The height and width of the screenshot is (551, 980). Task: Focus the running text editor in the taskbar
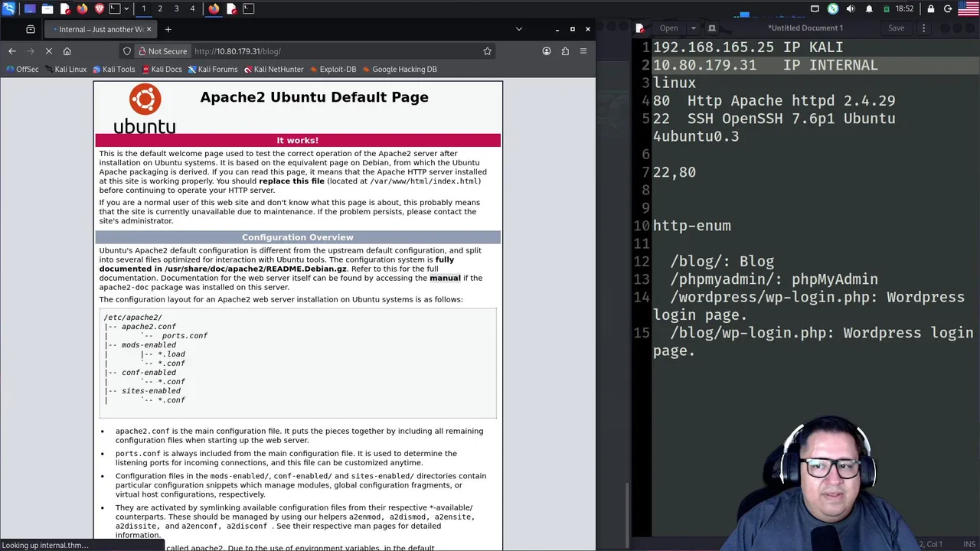pos(231,8)
